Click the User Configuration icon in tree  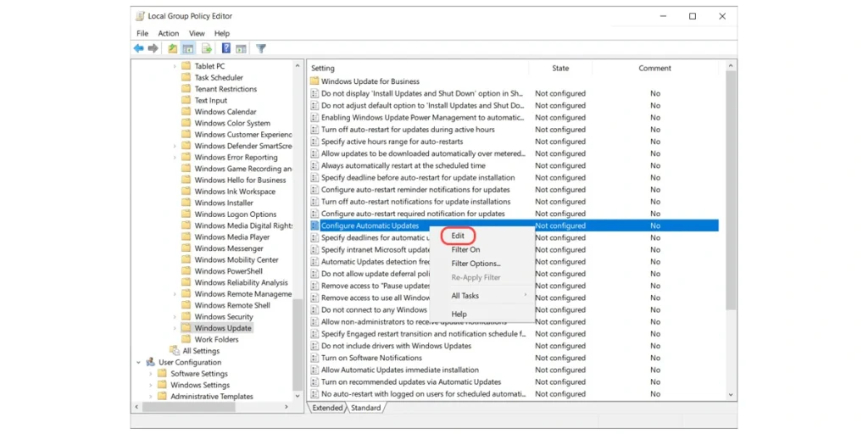tap(151, 362)
